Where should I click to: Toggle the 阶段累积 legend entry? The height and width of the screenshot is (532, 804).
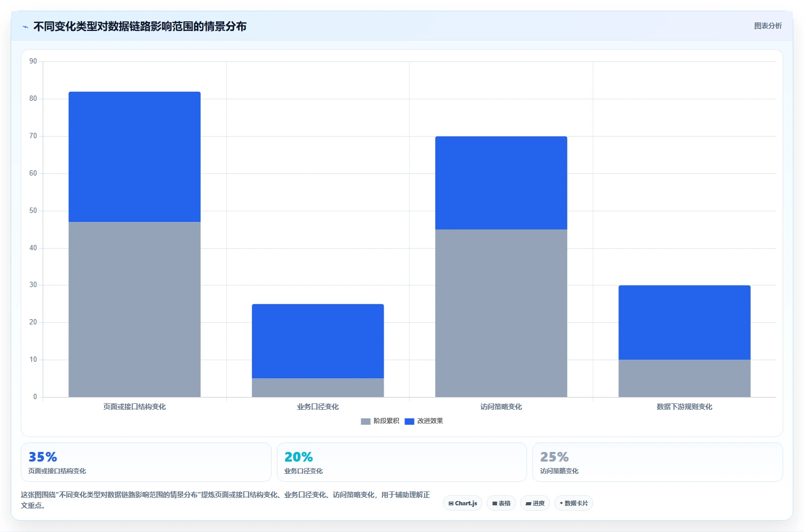pos(380,421)
